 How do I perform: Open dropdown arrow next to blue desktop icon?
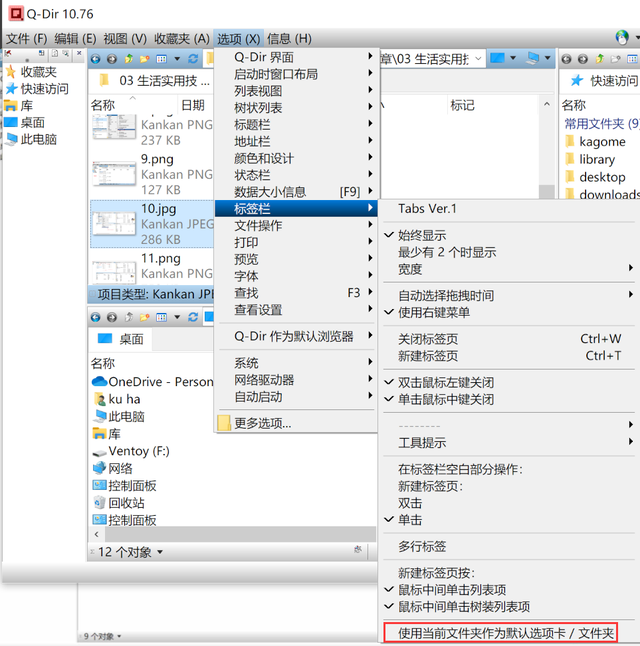pyautogui.click(x=513, y=58)
